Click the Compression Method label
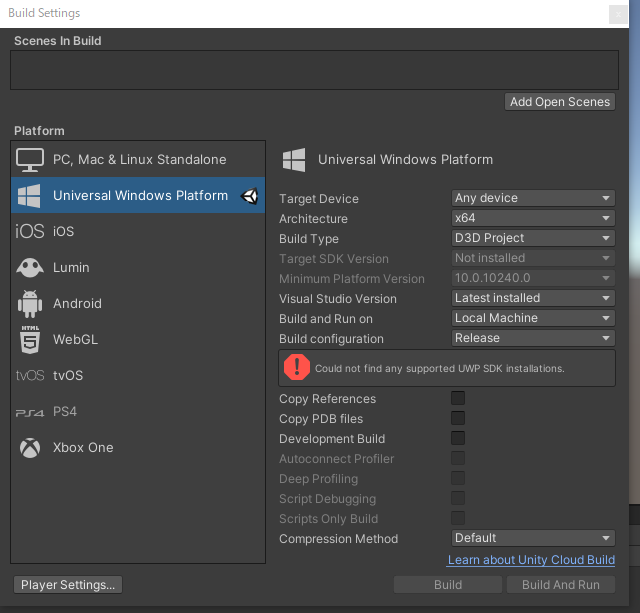640x613 pixels. 338,539
